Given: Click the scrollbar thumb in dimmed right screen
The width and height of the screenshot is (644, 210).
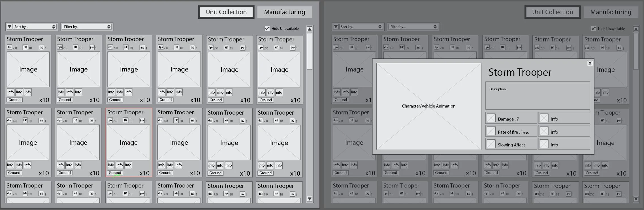Looking at the screenshot, I should point(636,51).
